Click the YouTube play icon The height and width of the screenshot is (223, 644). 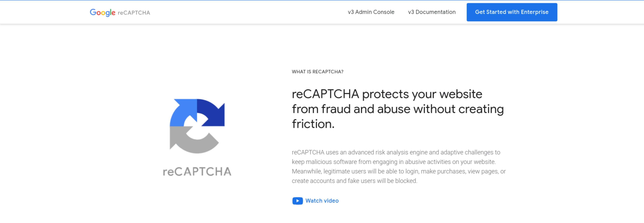298,201
